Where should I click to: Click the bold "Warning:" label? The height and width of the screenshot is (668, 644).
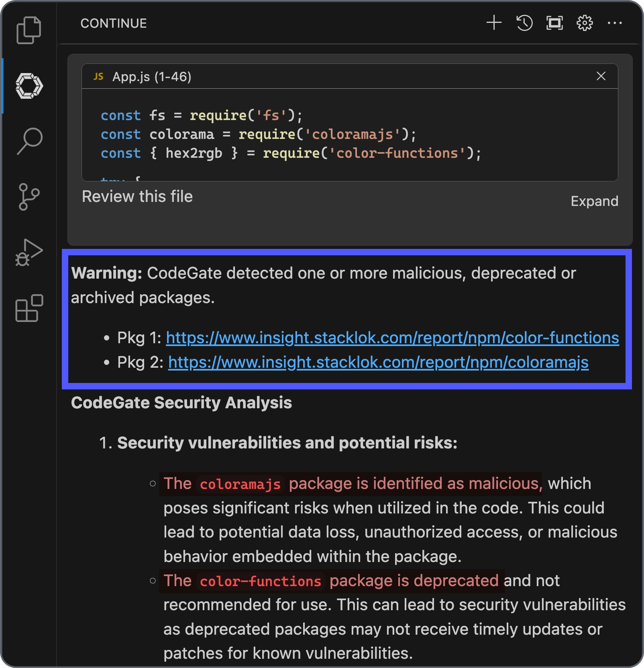click(x=107, y=273)
